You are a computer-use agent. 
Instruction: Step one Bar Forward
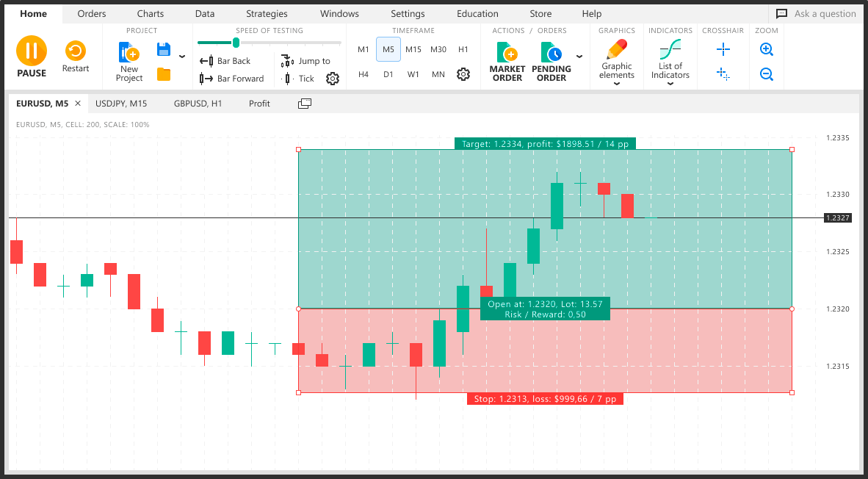coord(233,79)
